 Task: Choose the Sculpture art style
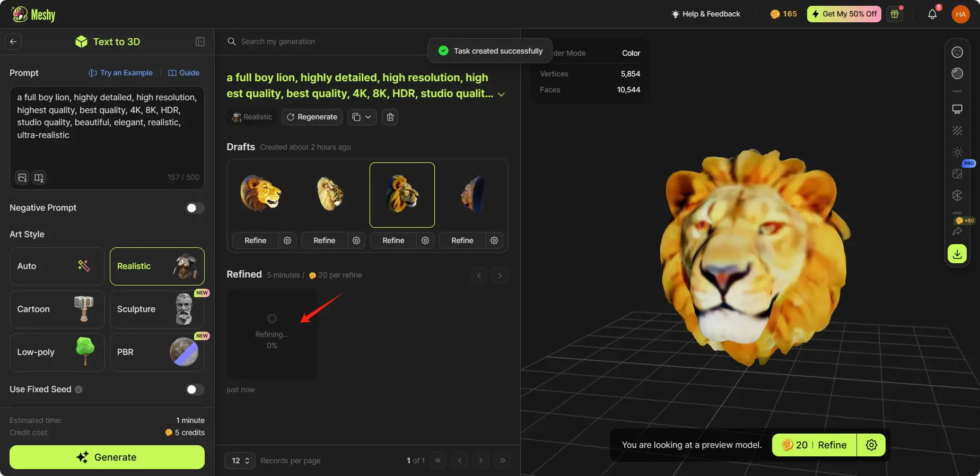click(157, 309)
